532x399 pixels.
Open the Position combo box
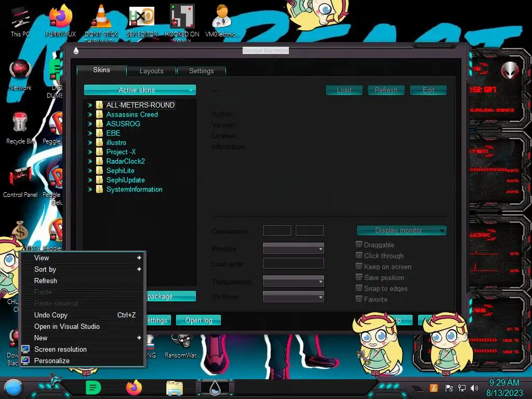[x=294, y=248]
